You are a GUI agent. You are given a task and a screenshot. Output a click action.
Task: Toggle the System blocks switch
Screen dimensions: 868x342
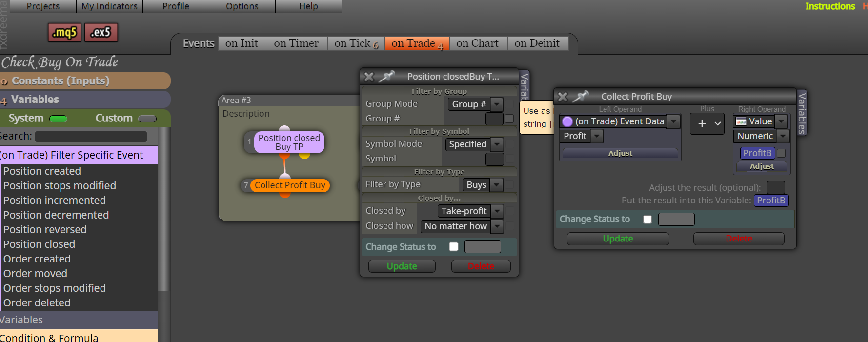59,119
